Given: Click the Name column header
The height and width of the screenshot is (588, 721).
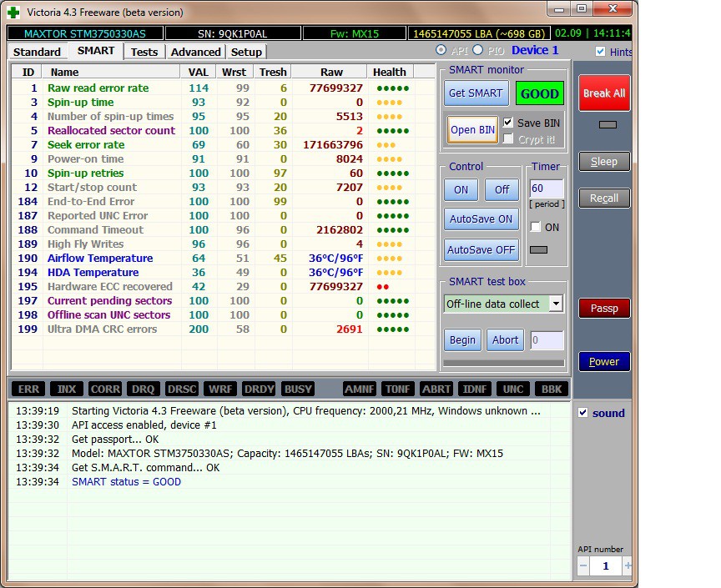Looking at the screenshot, I should click(111, 72).
